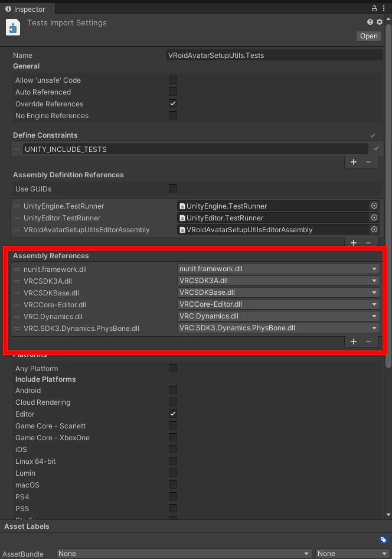Include the Linux 64-bit platform

tap(173, 461)
